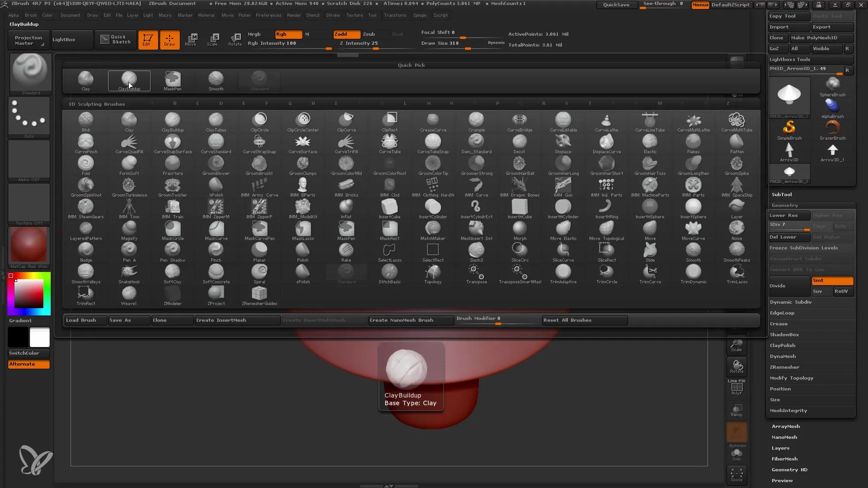Click the Stroke menu item

pos(333,15)
